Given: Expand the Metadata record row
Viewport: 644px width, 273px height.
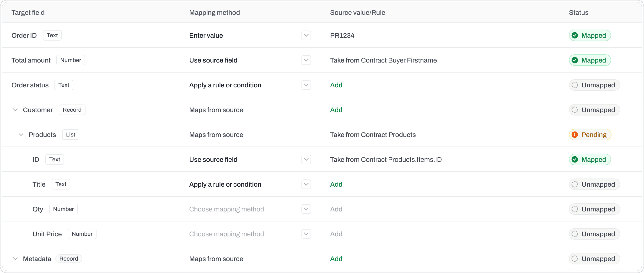Looking at the screenshot, I should [x=15, y=259].
